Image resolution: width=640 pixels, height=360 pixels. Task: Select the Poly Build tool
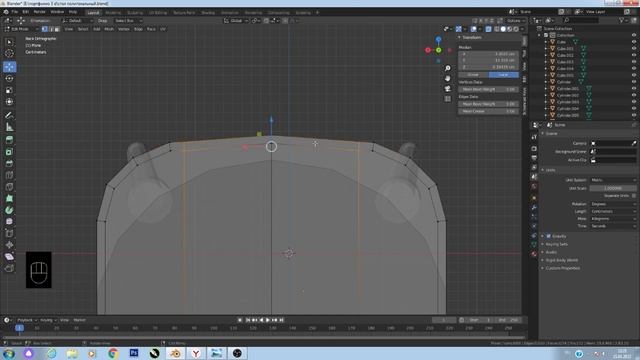pos(9,198)
